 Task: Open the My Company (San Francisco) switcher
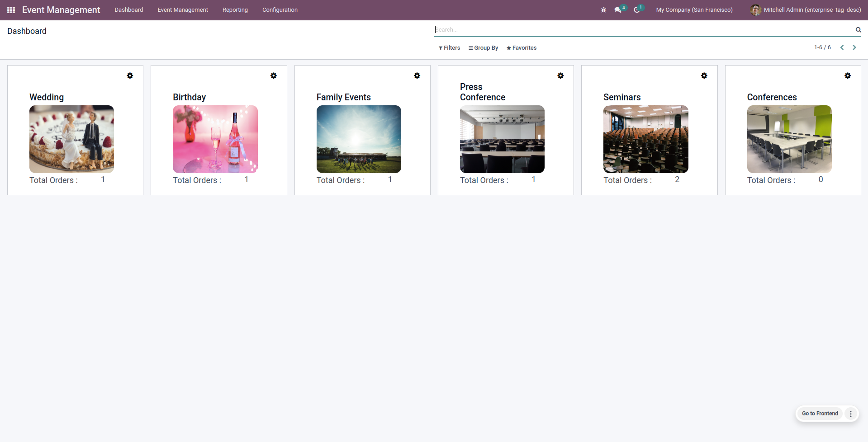(x=694, y=10)
